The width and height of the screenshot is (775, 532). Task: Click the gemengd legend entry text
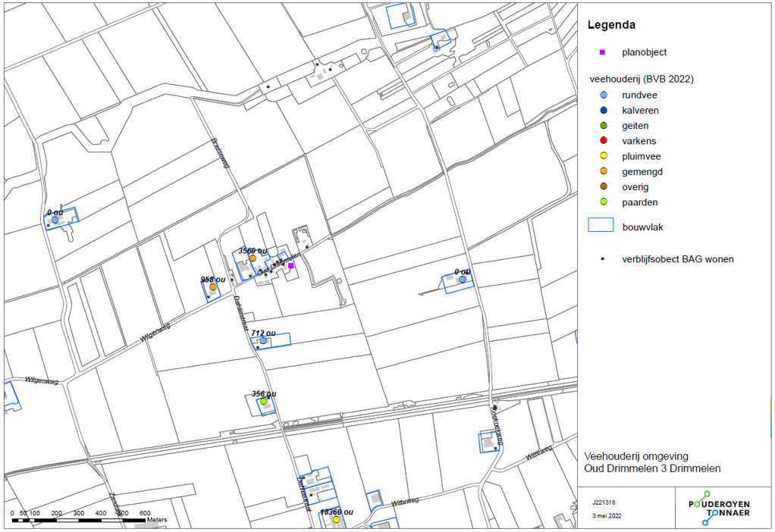[642, 172]
